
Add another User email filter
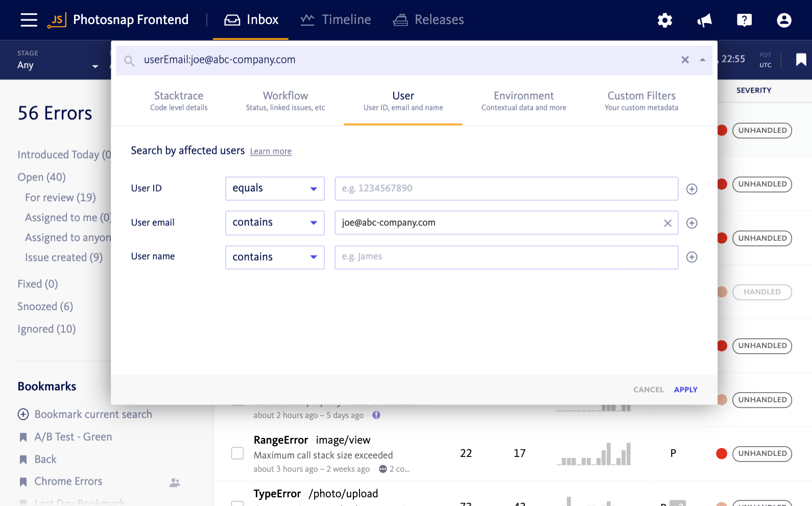[x=692, y=223]
